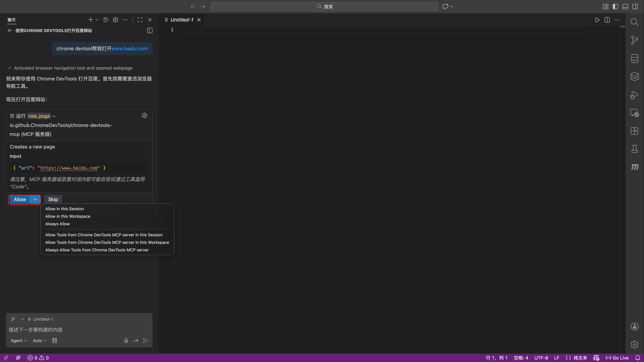644x362 pixels.
Task: Open the Run and Debug icon
Action: 634,95
